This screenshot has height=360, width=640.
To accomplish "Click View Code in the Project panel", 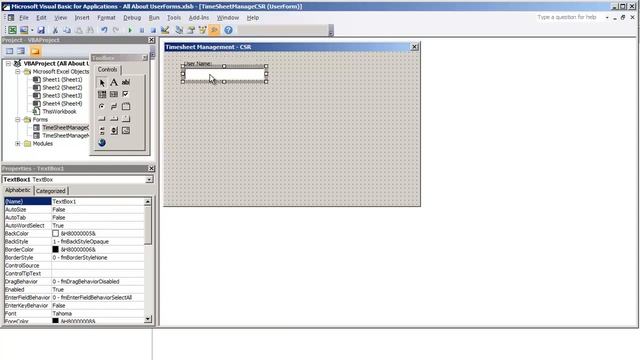I will click(x=9, y=51).
